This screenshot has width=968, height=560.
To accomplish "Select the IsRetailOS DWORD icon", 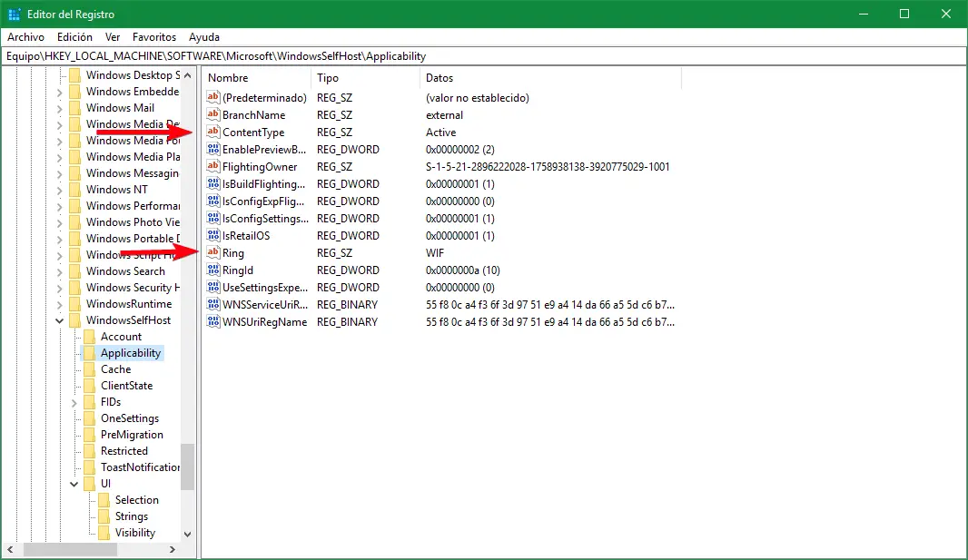I will [x=213, y=235].
